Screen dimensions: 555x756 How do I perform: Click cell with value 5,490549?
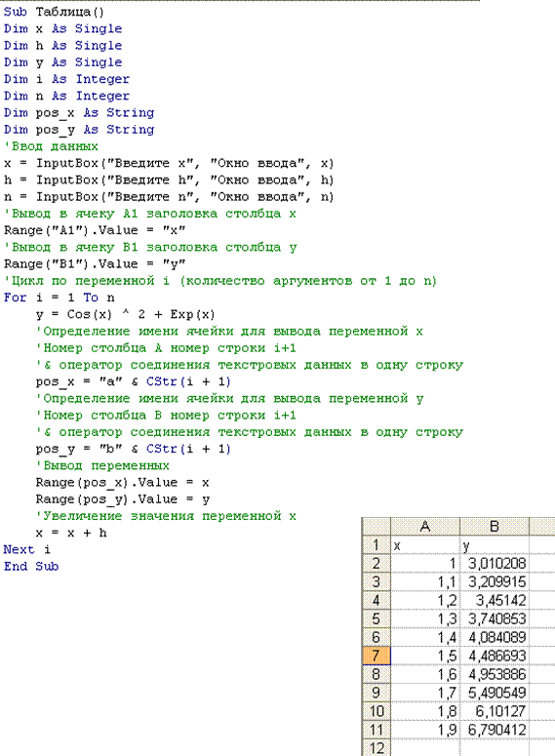tap(495, 693)
